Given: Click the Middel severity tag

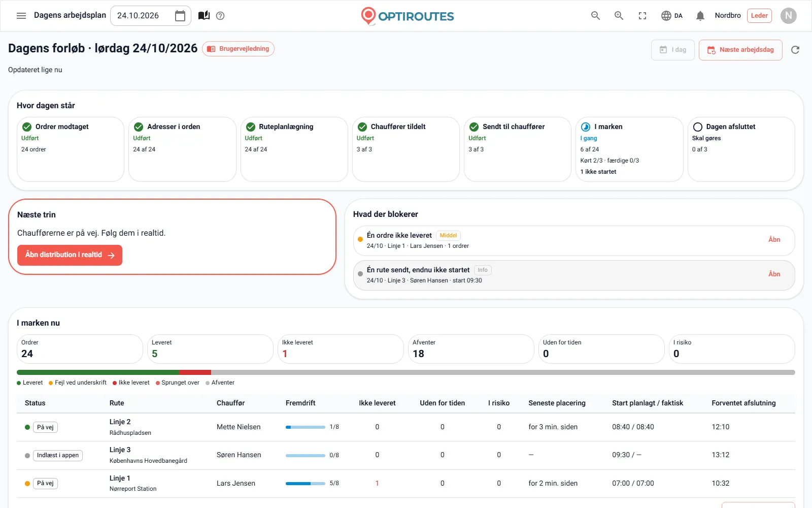Looking at the screenshot, I should [x=448, y=235].
